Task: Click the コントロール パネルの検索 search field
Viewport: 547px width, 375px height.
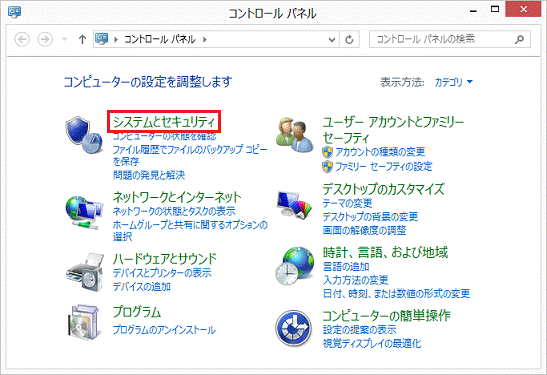Action: coord(450,39)
